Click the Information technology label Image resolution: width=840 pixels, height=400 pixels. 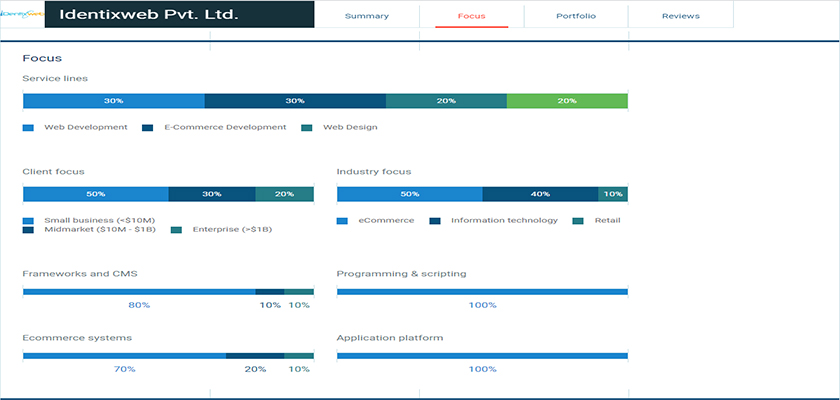tap(505, 221)
